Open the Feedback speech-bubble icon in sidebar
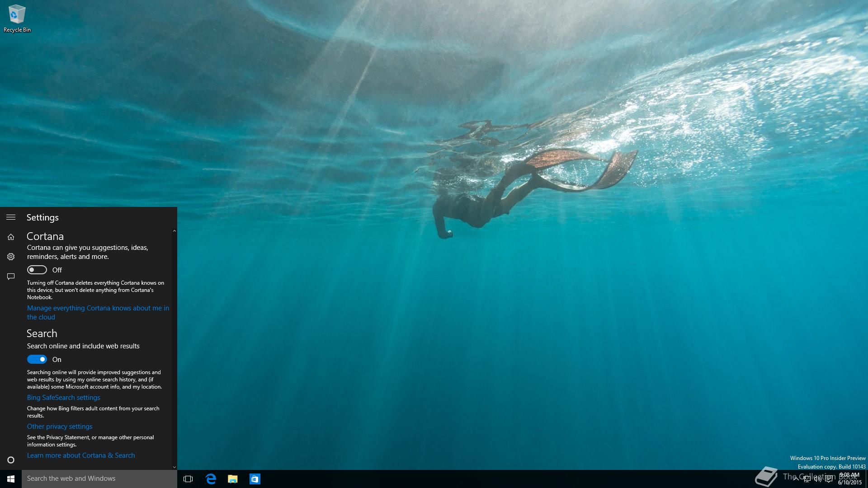The width and height of the screenshot is (868, 488). coord(11,277)
